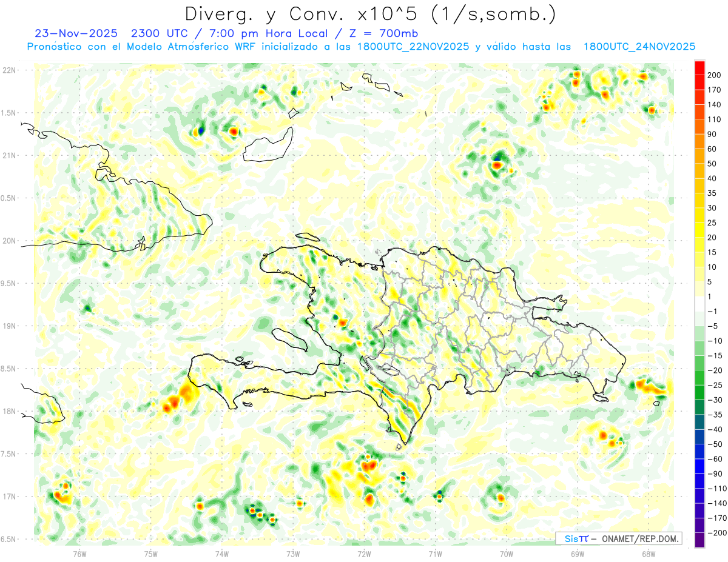Screen dimensions: 728x562
Task: Click the 72W longitude label
Action: click(x=364, y=553)
